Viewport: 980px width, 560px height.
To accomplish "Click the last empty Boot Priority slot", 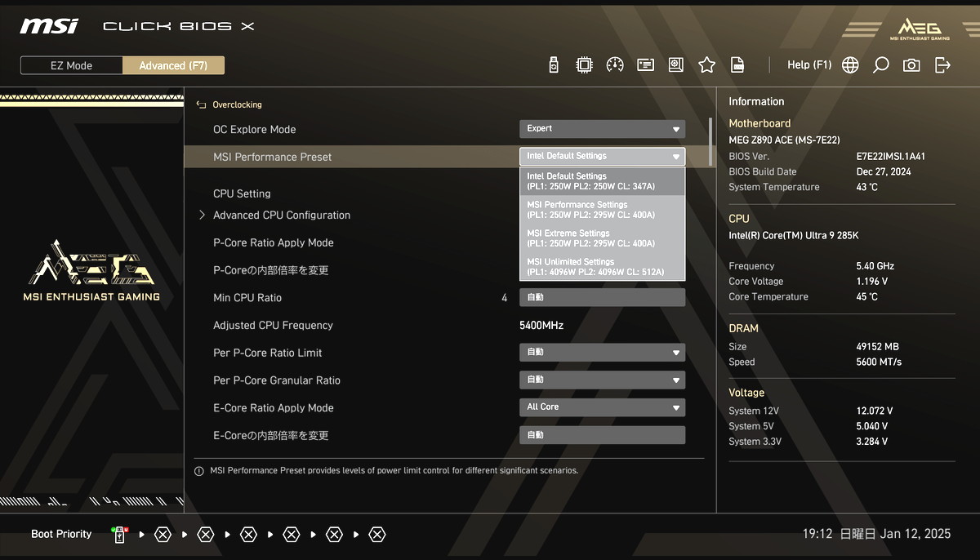I will tap(376, 535).
